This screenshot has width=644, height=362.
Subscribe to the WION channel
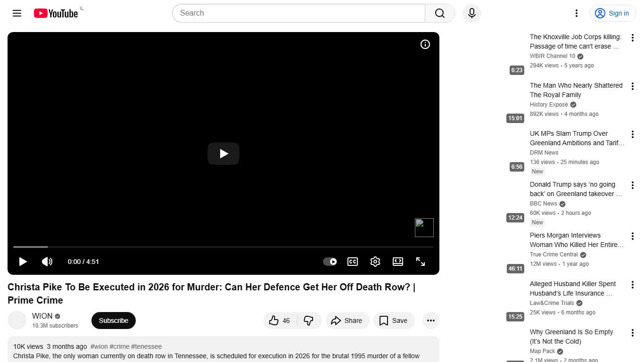click(x=113, y=321)
